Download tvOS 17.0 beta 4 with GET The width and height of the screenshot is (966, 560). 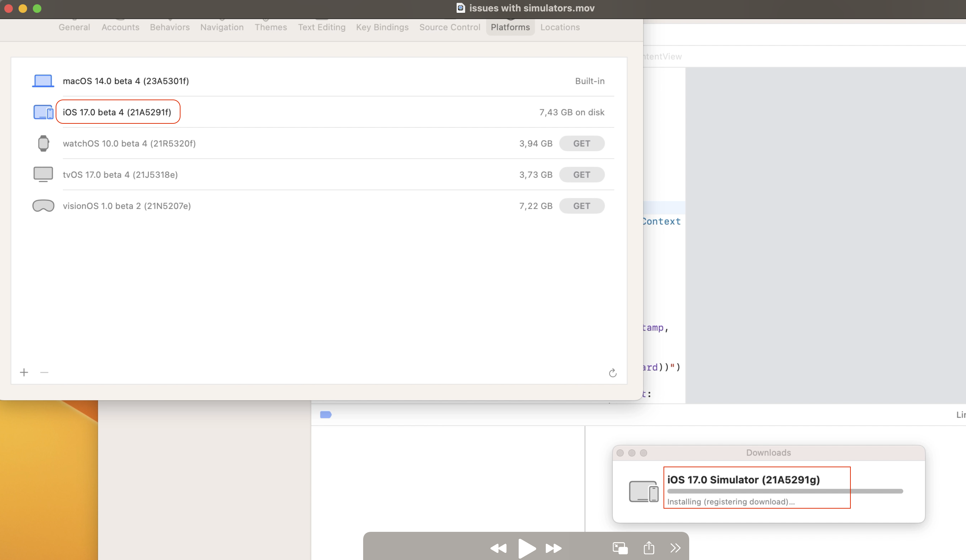pos(581,175)
